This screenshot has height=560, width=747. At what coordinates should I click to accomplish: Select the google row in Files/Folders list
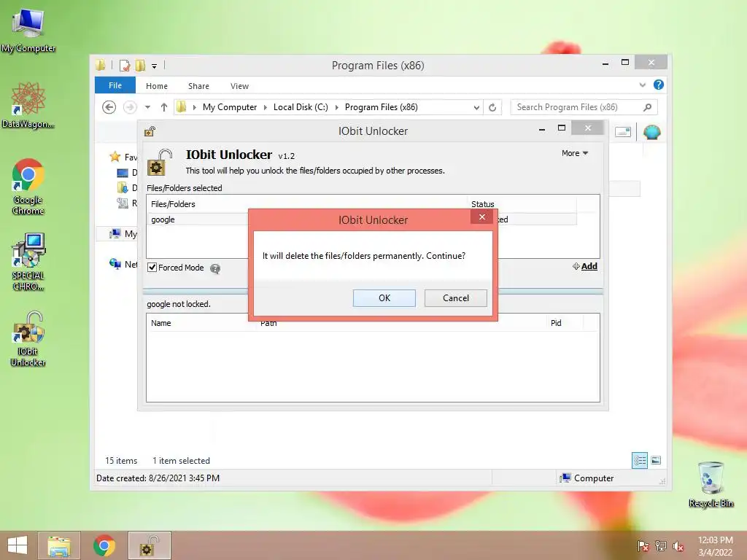tap(361, 219)
